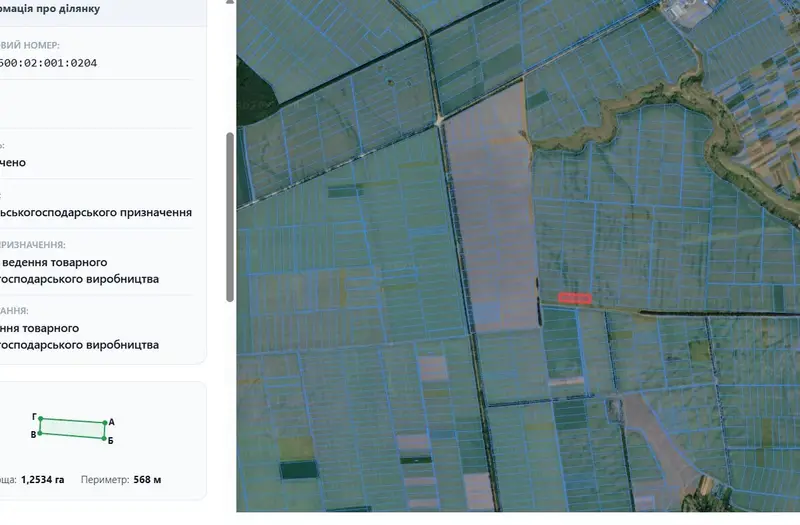This screenshot has width=800, height=525.
Task: Click vertex А on parcel diagram
Action: click(x=105, y=422)
